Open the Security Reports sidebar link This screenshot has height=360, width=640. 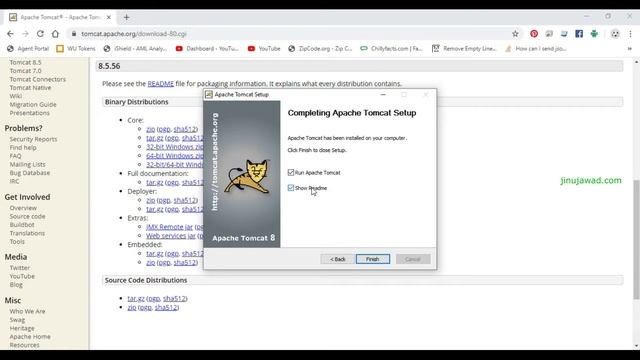click(x=33, y=139)
